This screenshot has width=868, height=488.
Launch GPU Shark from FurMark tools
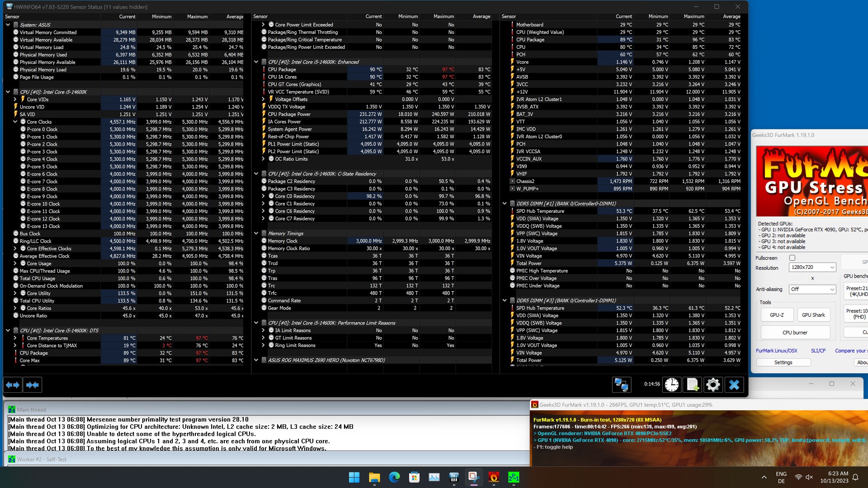click(813, 315)
